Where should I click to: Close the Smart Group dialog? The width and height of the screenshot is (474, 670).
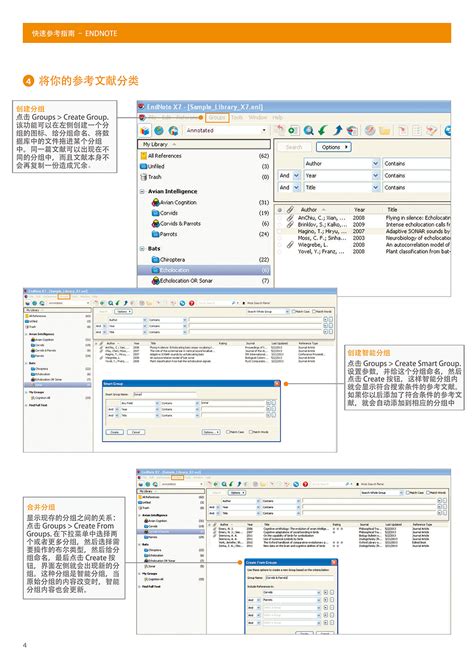(277, 383)
